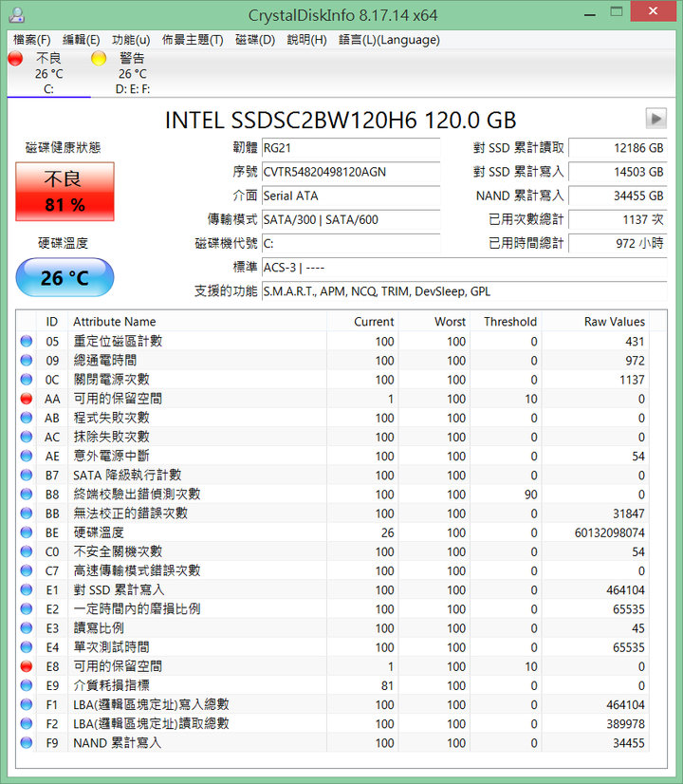Click the red status dot on row AA
Viewport: 683px width, 784px height.
[27, 399]
